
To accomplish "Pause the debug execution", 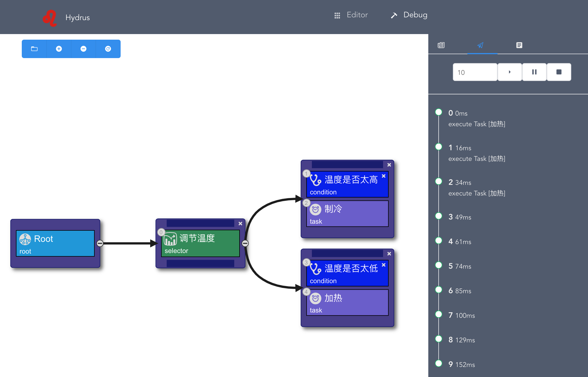I will point(534,72).
